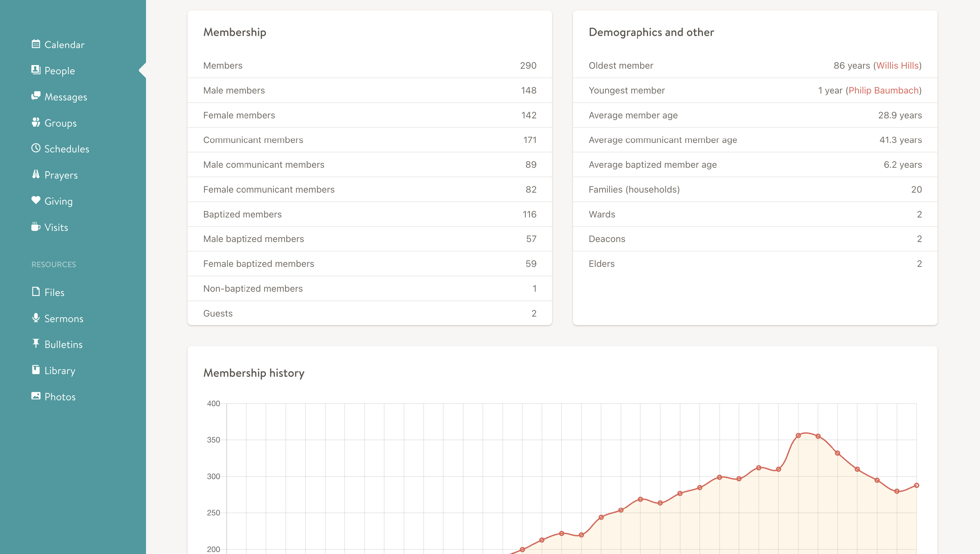Click the Guests row in the Membership card

(369, 313)
